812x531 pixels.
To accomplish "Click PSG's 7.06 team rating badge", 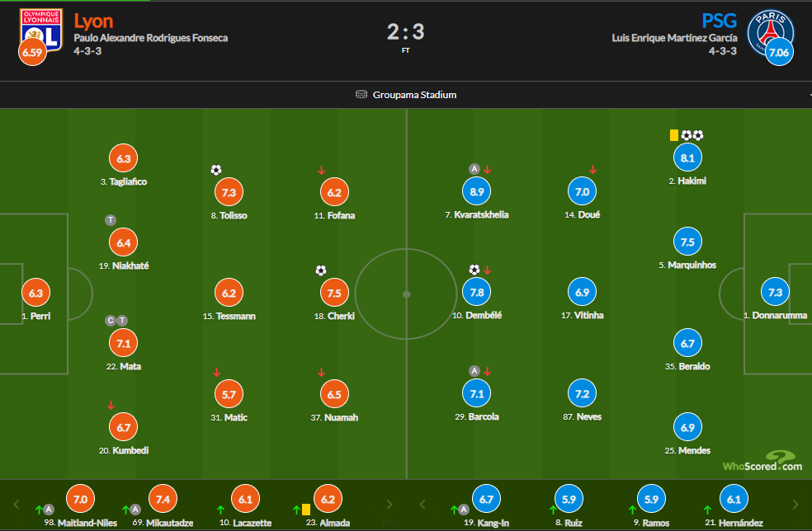I will (x=777, y=54).
